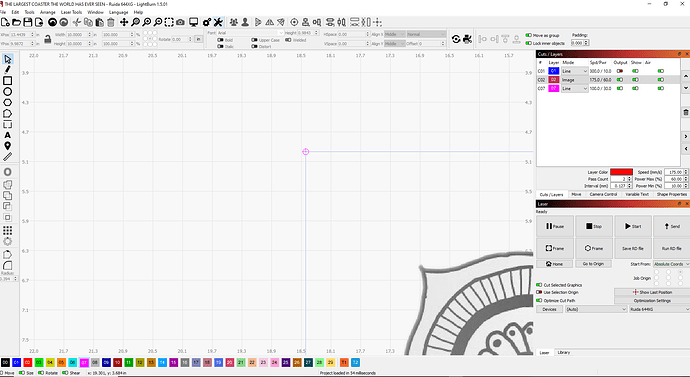
Task: Open the Measure ruler tool
Action: pyautogui.click(x=7, y=157)
